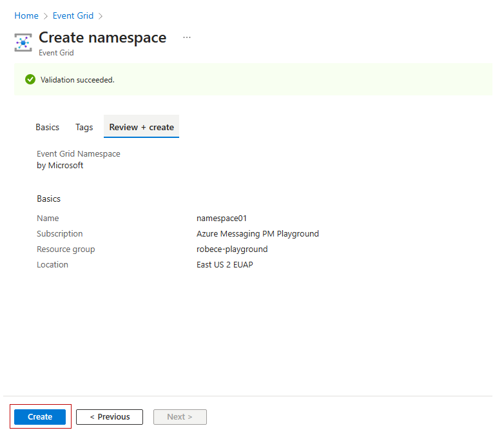Image resolution: width=504 pixels, height=437 pixels.
Task: Click the green validation succeeded checkmark
Action: coord(30,79)
